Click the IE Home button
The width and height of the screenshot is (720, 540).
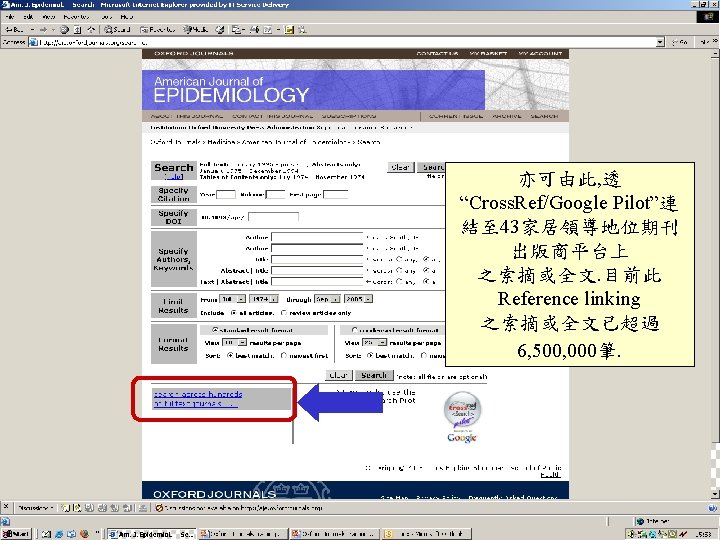tap(91, 29)
